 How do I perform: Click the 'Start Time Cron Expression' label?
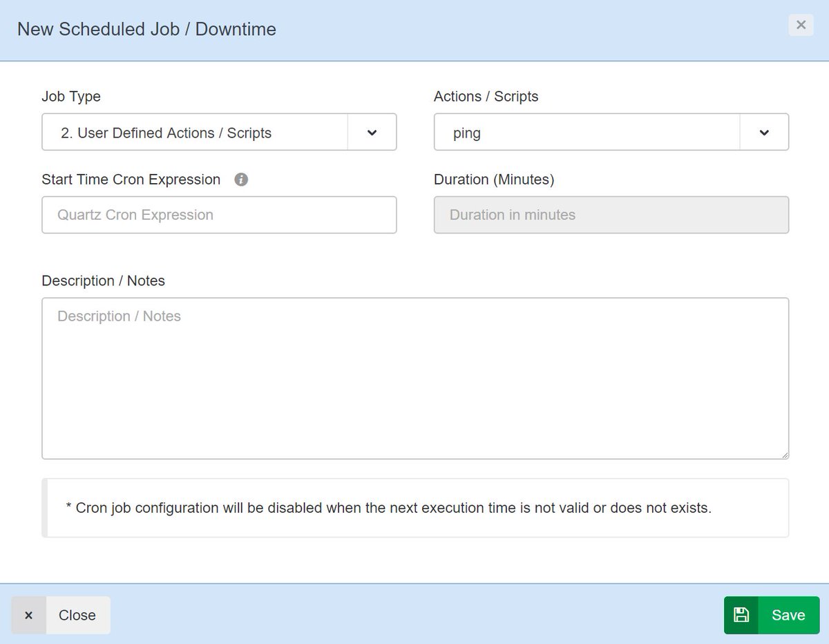click(131, 180)
